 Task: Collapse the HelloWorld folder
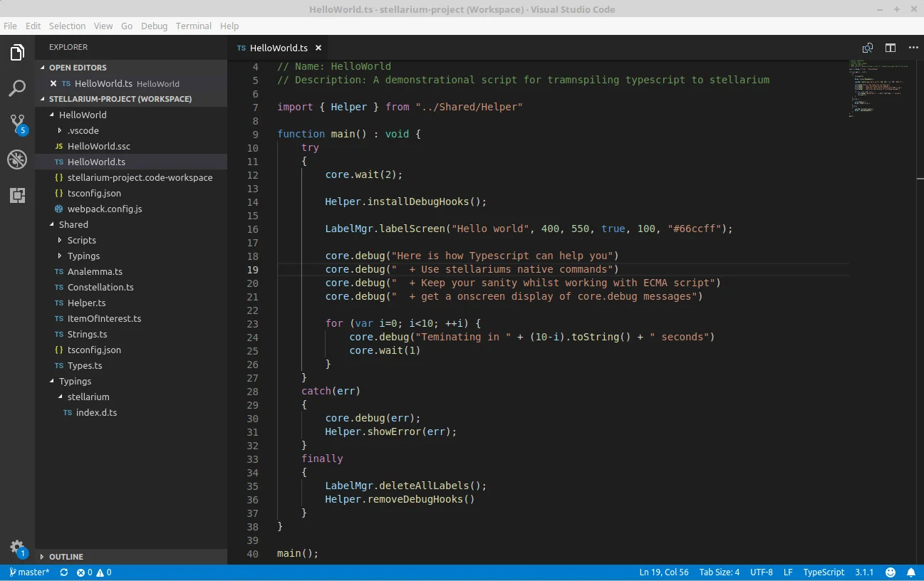coord(131,115)
